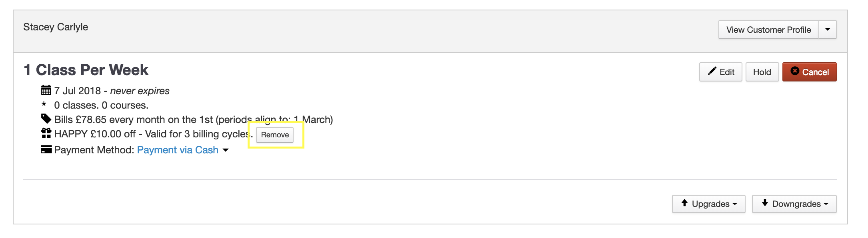Click the 'never expires' date text
Image resolution: width=868 pixels, height=238 pixels.
[140, 91]
